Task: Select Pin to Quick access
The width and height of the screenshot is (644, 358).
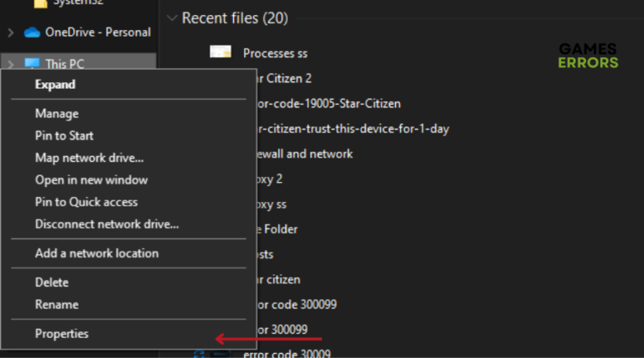Action: point(86,201)
